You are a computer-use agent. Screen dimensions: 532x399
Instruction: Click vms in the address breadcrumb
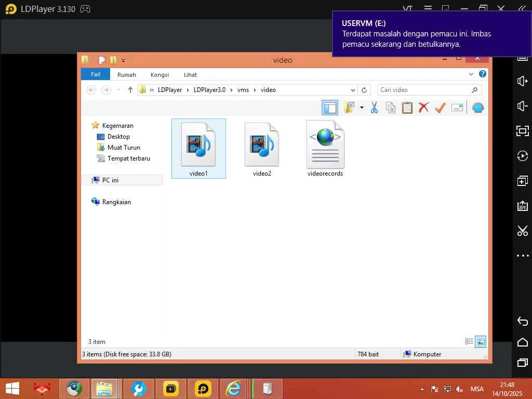(x=243, y=90)
